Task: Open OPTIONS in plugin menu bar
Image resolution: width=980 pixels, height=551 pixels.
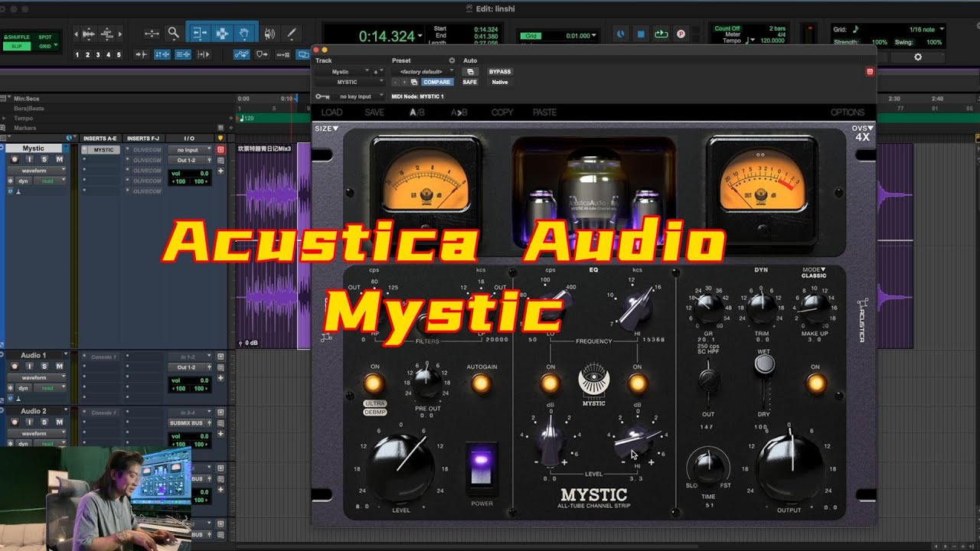Action: pos(848,112)
